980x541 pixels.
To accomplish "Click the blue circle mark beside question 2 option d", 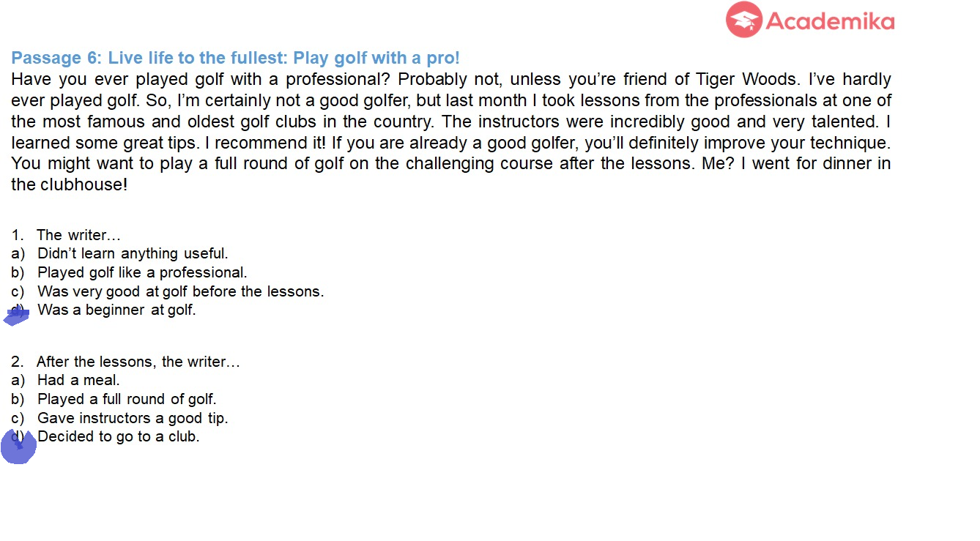I will (x=18, y=447).
